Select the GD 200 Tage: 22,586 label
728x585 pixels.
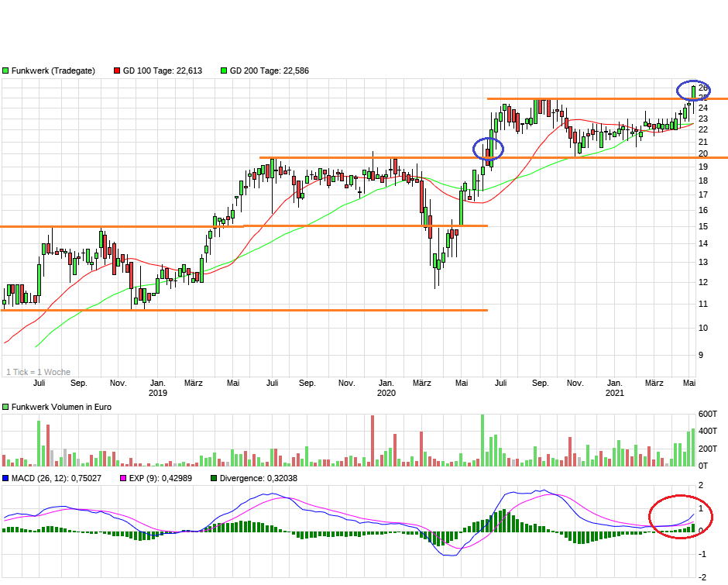pos(269,71)
